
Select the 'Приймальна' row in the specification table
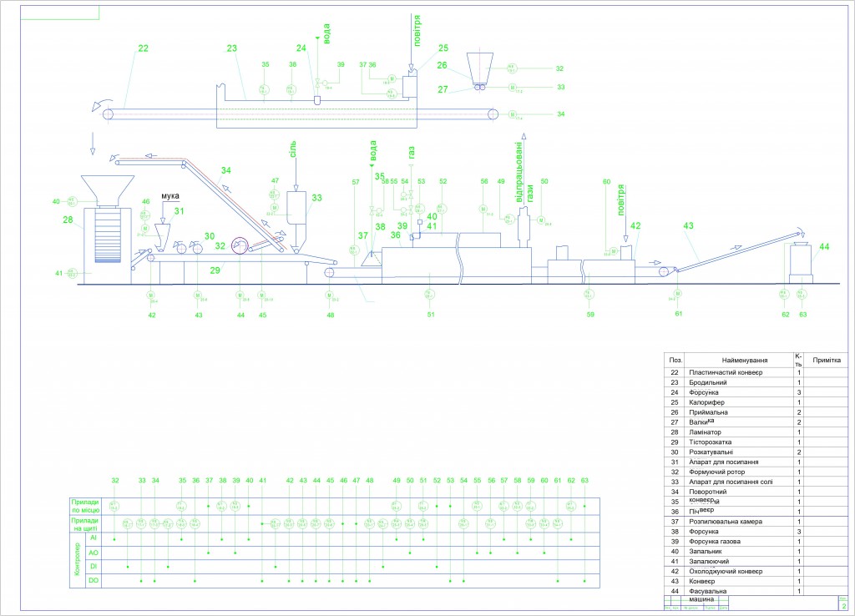click(755, 412)
